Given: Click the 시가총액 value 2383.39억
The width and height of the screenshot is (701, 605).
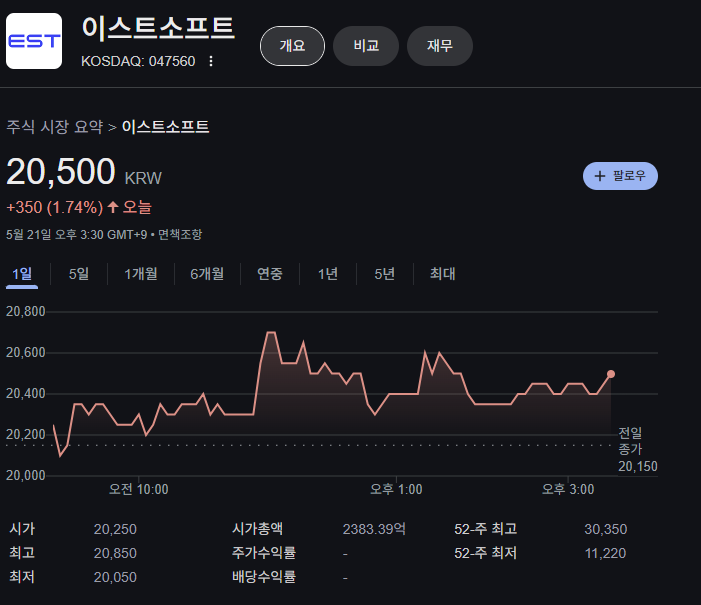Looking at the screenshot, I should coord(374,529).
